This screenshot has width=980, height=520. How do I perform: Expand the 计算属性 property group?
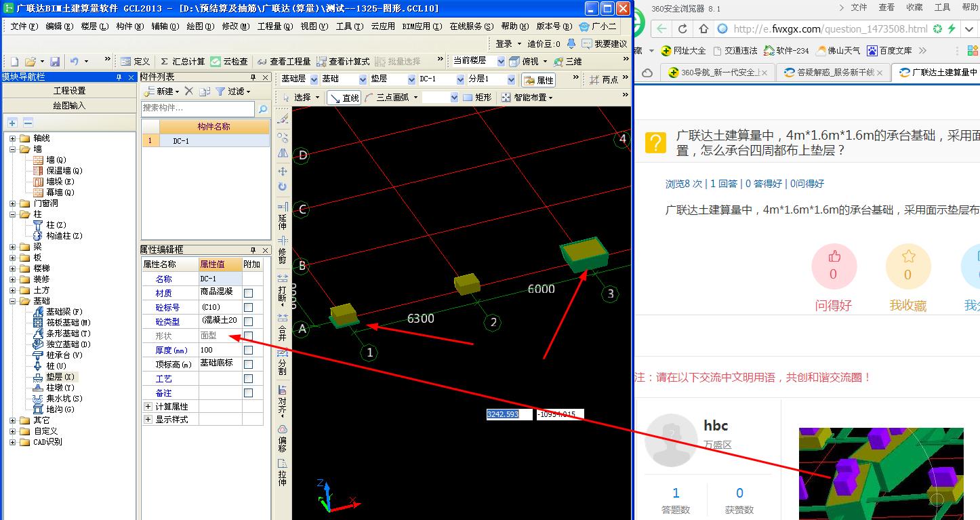(x=148, y=406)
